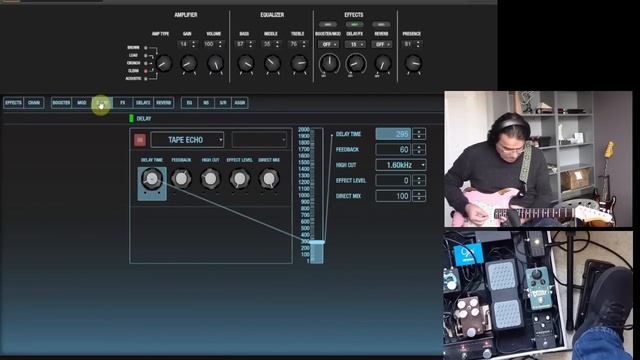Switch to the Chain tab
Image resolution: width=640 pixels, height=360 pixels.
click(x=34, y=103)
